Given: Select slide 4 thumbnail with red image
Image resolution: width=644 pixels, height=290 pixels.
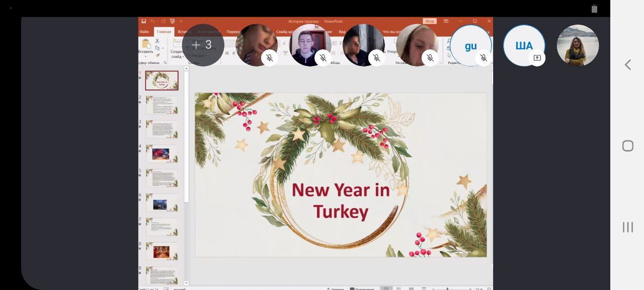Looking at the screenshot, I should tap(162, 154).
